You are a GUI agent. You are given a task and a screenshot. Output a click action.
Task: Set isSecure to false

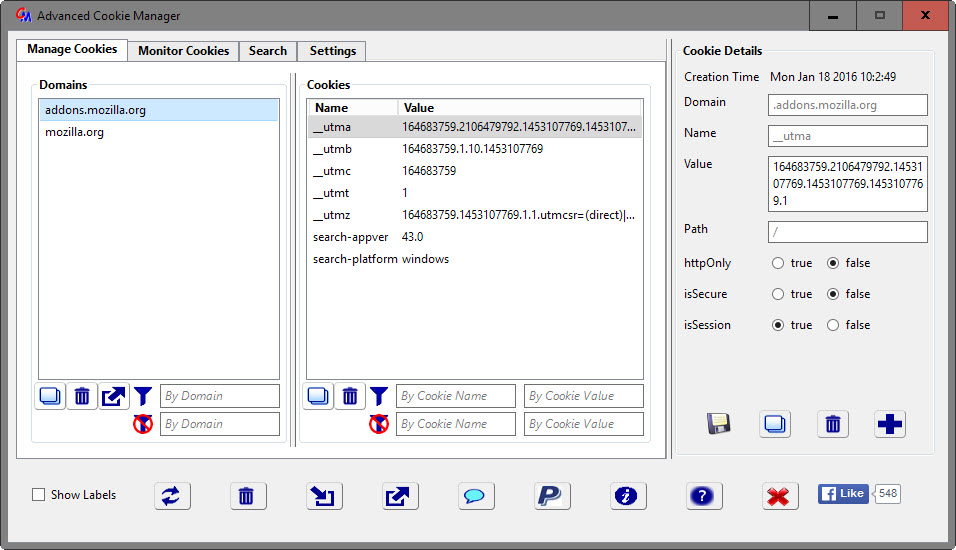pyautogui.click(x=833, y=294)
